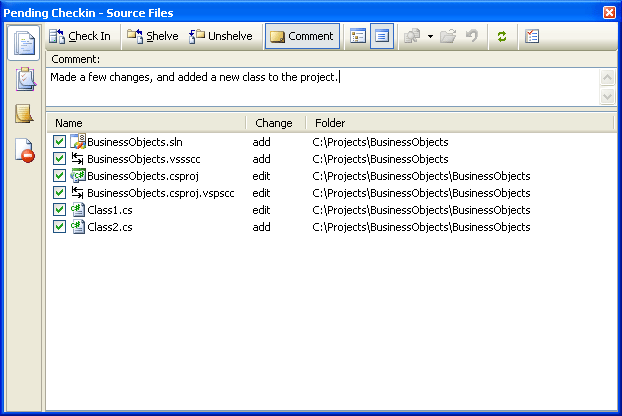Image resolution: width=622 pixels, height=416 pixels.
Task: Uncheck the BusinessObjects.sln checkbox
Action: tap(59, 142)
